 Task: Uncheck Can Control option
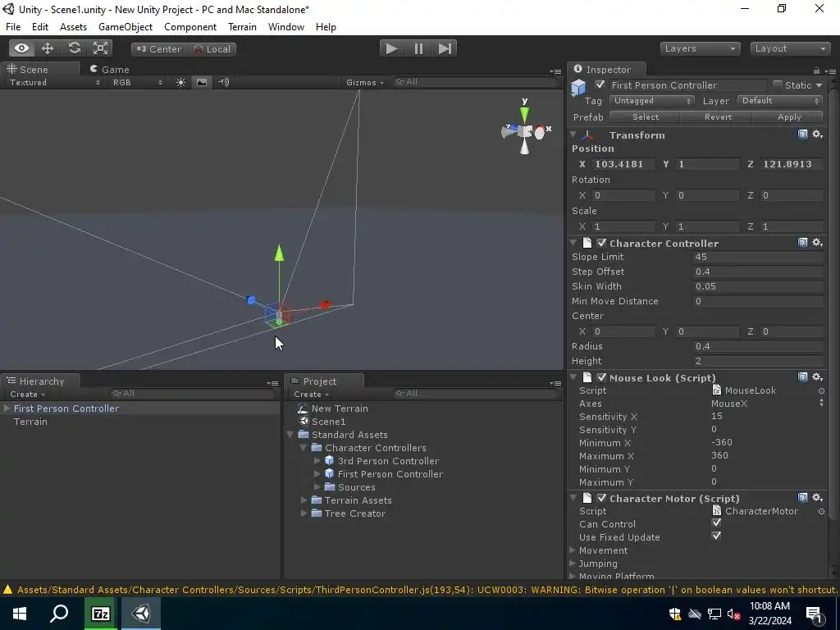[716, 523]
